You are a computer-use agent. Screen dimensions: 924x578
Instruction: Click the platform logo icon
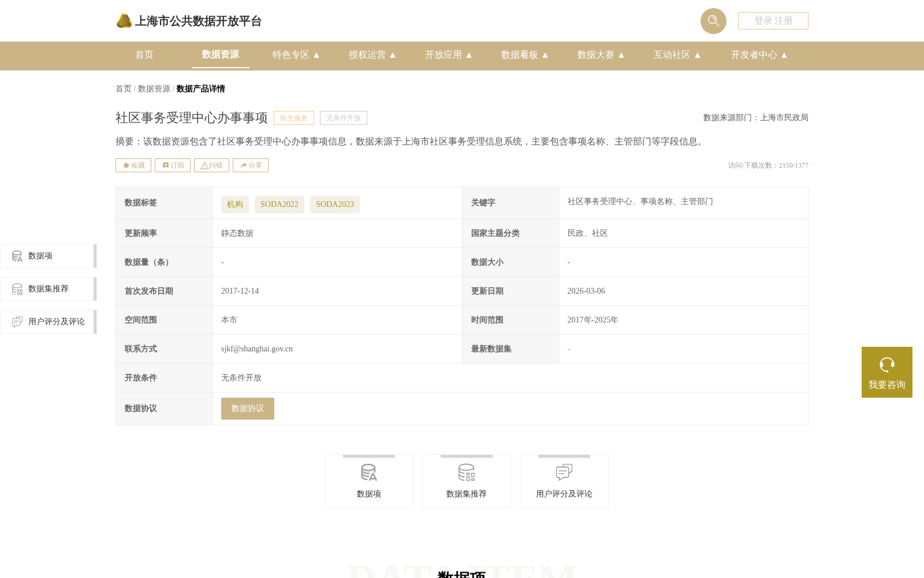tap(124, 21)
